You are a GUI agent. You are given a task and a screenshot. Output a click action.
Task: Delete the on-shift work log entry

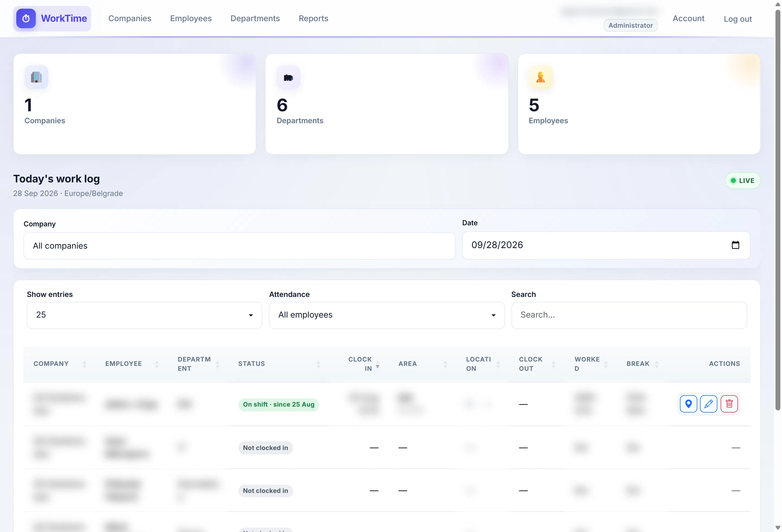click(729, 404)
